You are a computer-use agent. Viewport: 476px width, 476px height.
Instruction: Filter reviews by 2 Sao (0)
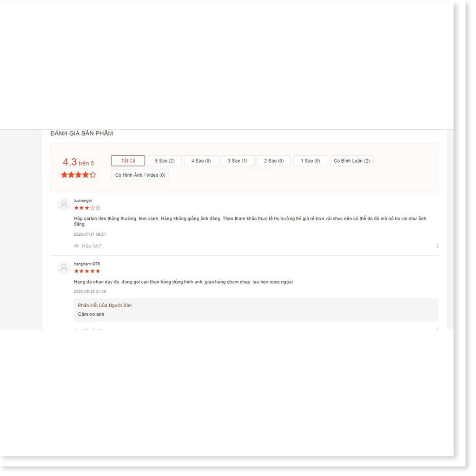pos(274,160)
